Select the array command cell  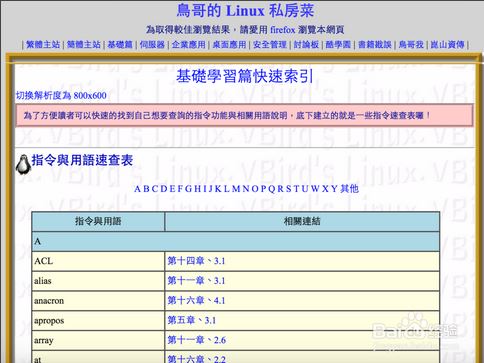98,340
